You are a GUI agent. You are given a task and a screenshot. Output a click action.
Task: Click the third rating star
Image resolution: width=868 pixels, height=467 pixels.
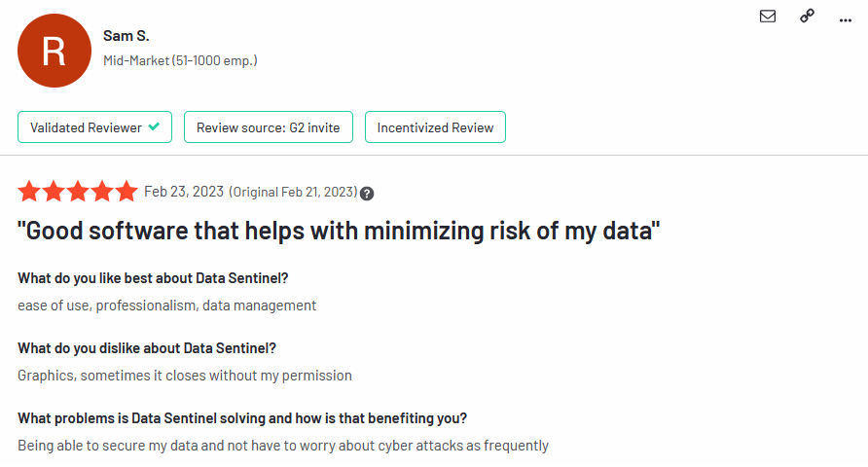(78, 191)
